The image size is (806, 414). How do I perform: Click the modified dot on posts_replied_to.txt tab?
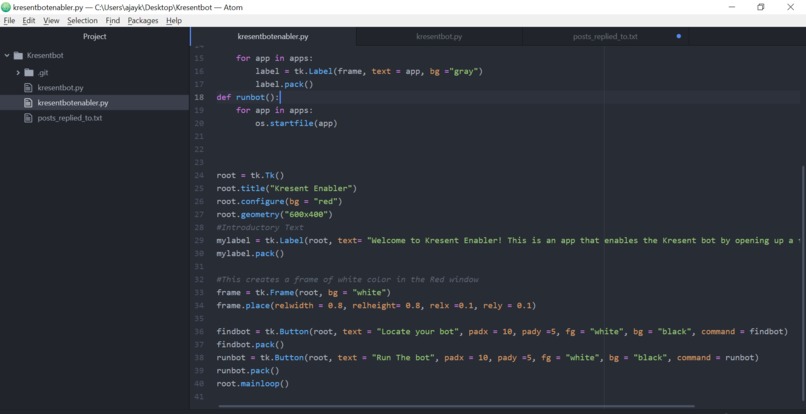(x=679, y=37)
